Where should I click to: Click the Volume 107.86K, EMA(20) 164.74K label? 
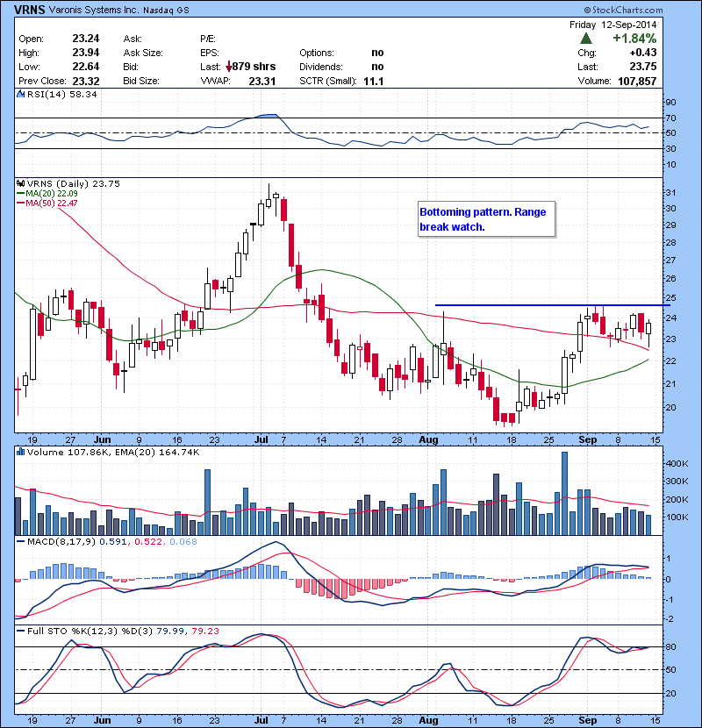point(113,452)
